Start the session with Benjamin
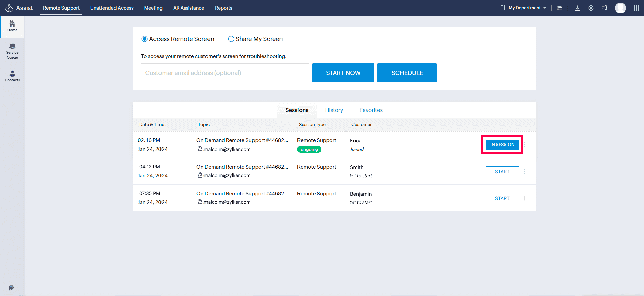This screenshot has height=296, width=644. [x=502, y=198]
